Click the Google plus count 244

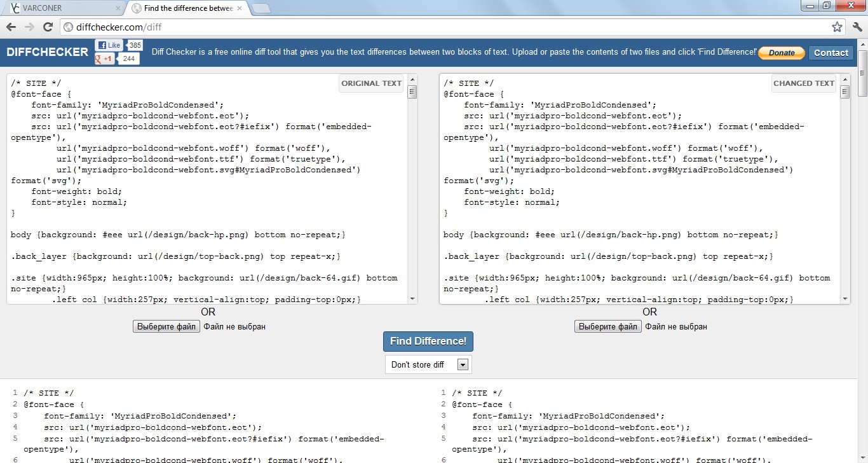click(x=129, y=59)
